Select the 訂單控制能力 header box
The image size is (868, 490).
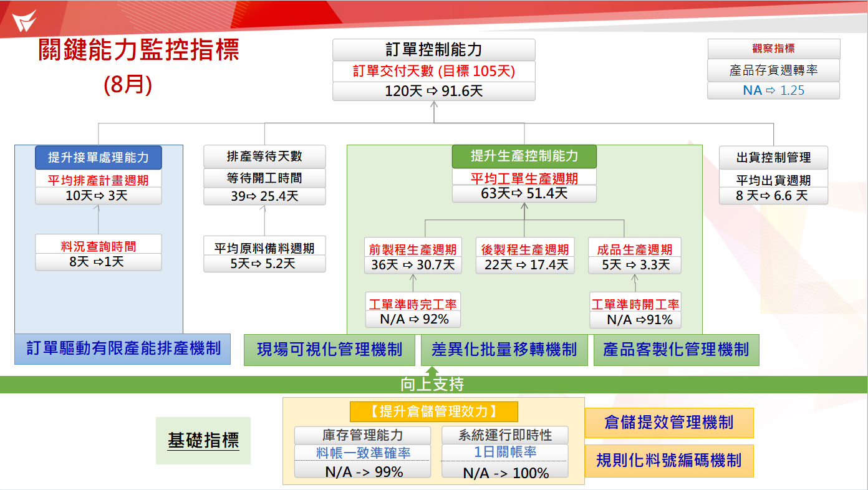point(434,49)
